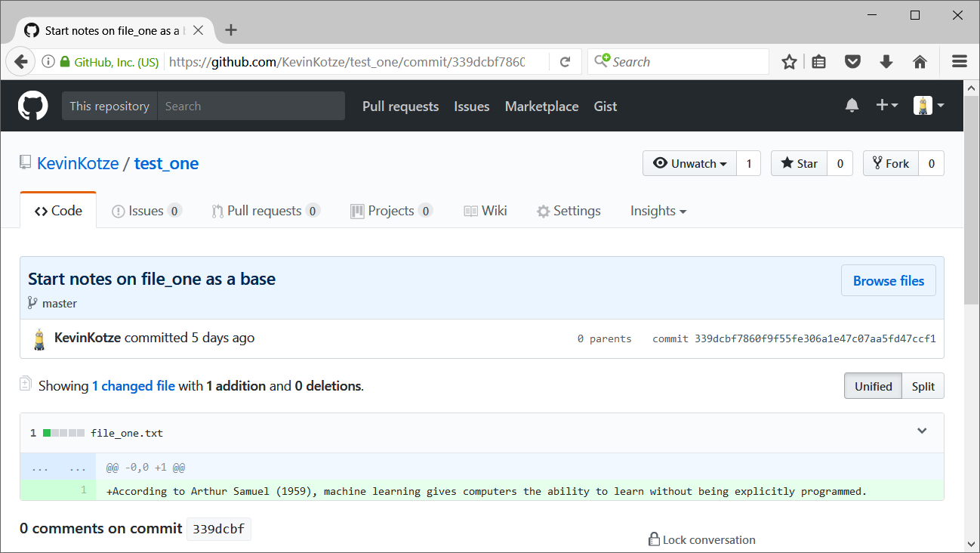Focus the Firefox search box
Image resolution: width=980 pixels, height=553 pixels.
point(678,62)
